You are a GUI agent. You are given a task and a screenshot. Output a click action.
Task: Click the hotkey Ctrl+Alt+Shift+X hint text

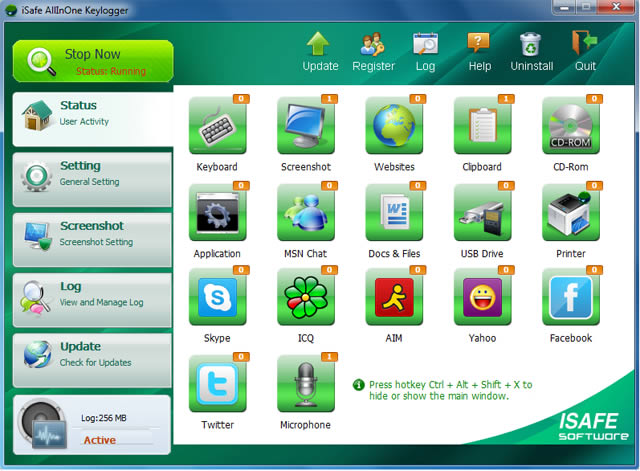click(x=451, y=390)
